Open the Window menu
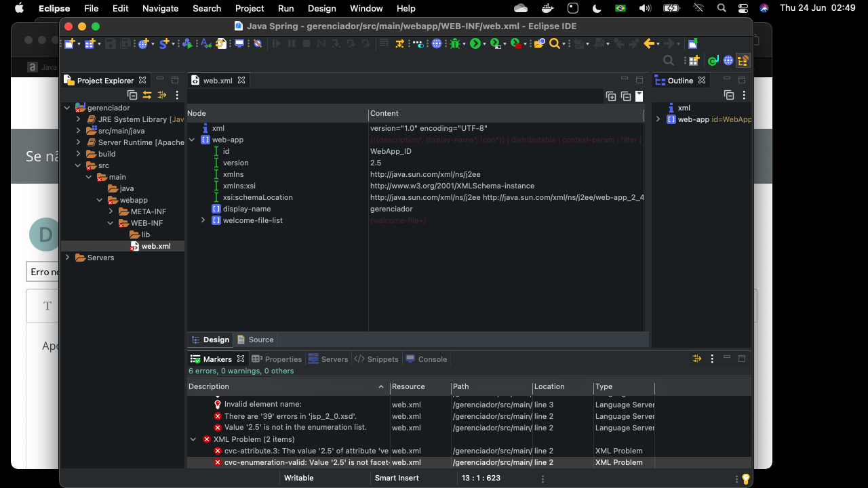The width and height of the screenshot is (868, 488). tap(366, 8)
